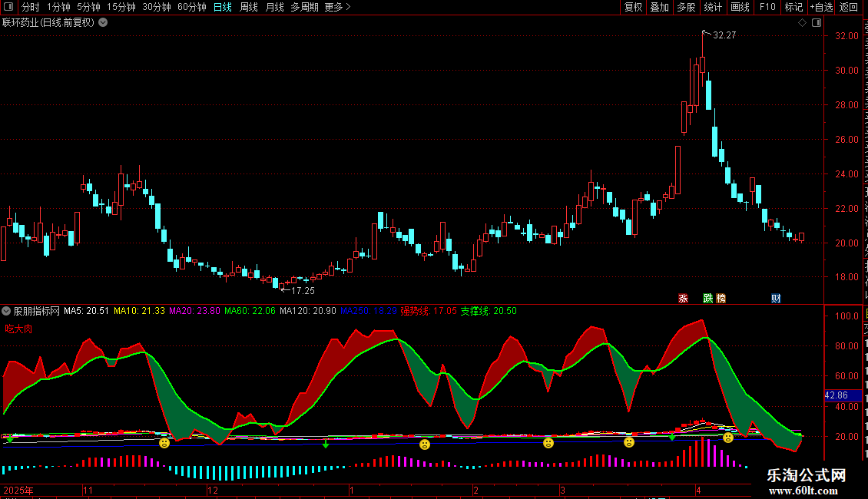868x499 pixels.
Task: Click the 32.00 price axis label
Action: coord(846,35)
